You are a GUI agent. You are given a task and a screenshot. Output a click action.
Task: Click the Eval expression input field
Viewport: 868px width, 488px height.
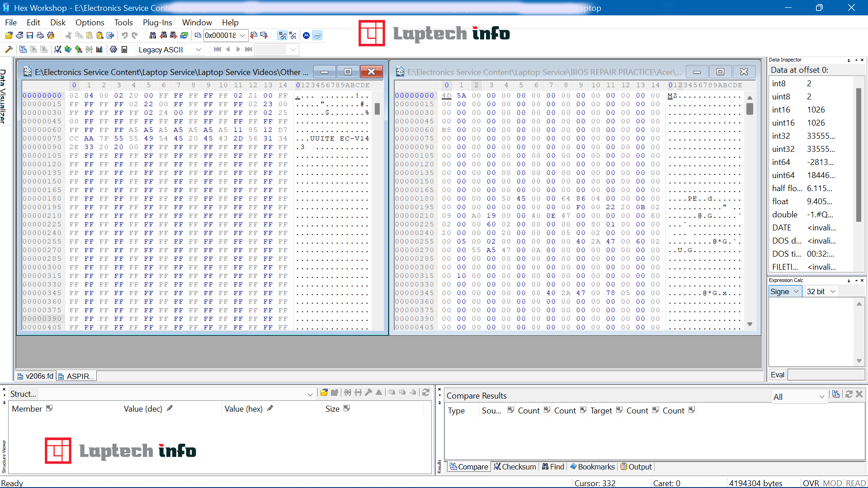826,375
